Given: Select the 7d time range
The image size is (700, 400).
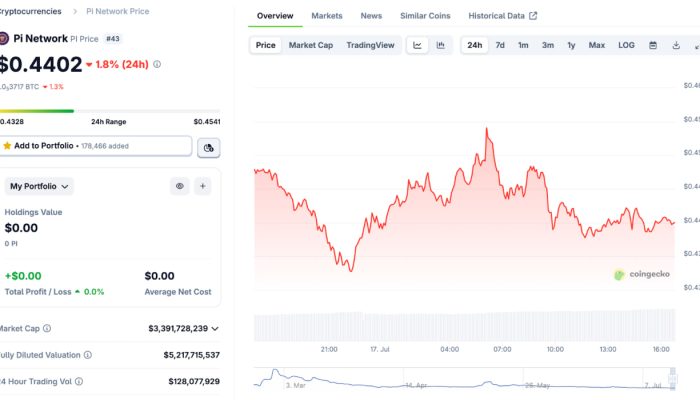Looking at the screenshot, I should click(x=500, y=45).
